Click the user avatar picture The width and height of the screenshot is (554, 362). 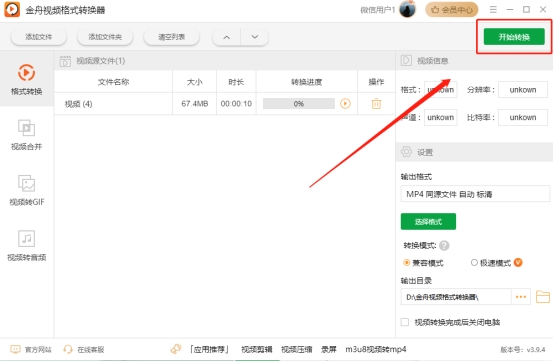point(407,10)
